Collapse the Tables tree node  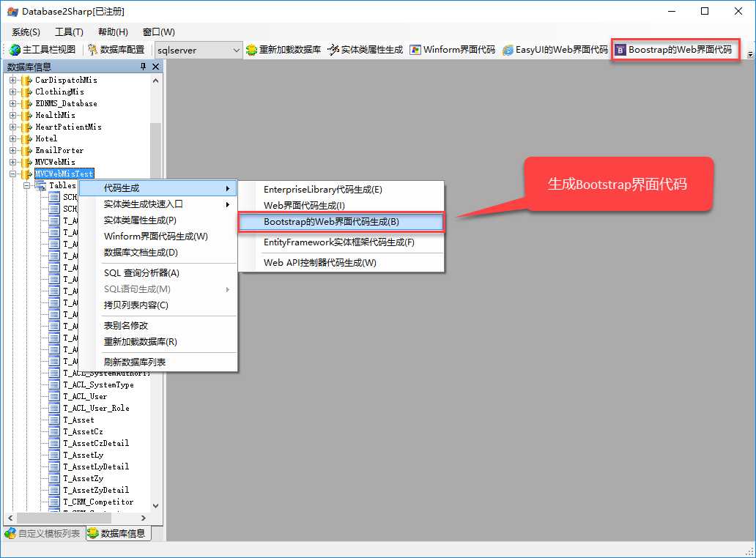point(27,185)
